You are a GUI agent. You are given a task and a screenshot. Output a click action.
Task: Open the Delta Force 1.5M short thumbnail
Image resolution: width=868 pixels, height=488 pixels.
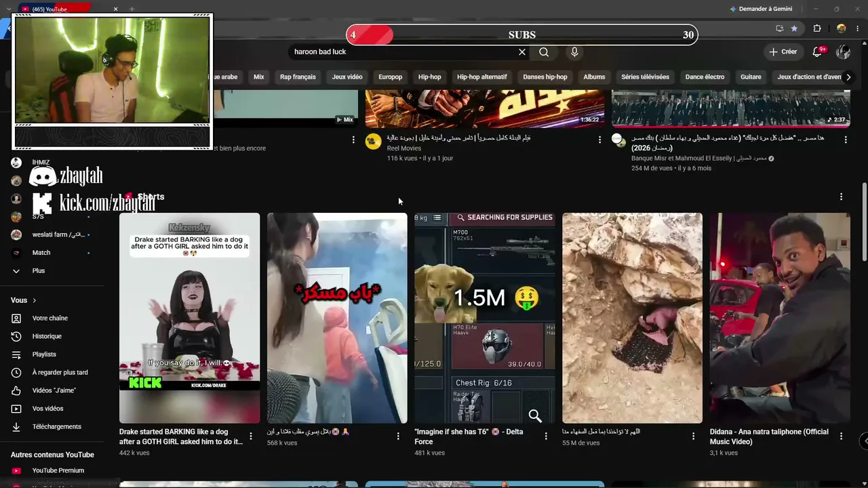tap(485, 318)
